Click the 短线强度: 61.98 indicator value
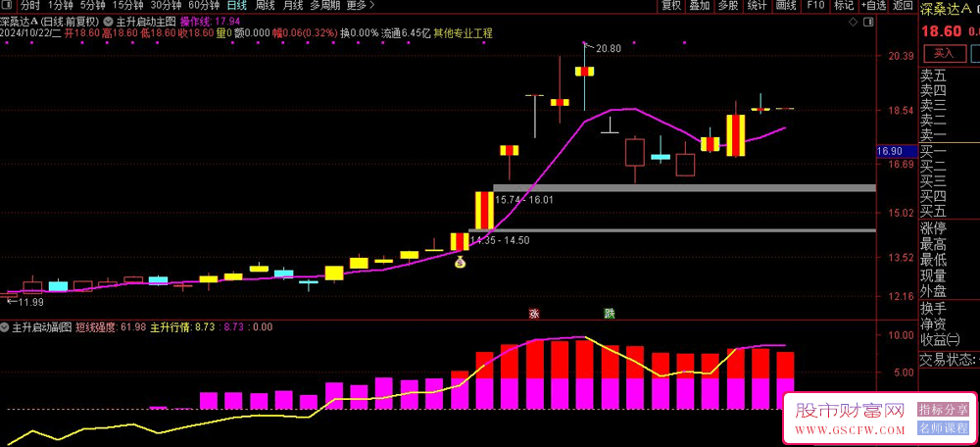This screenshot has height=447, width=980. click(111, 326)
